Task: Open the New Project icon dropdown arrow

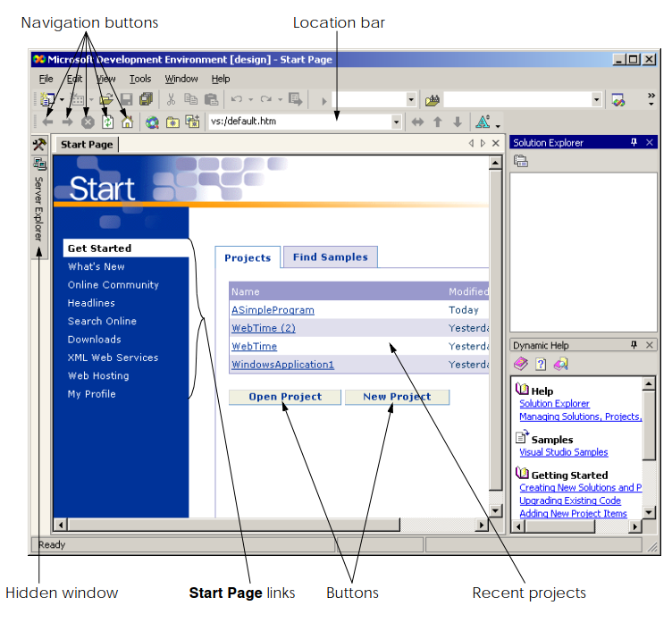Action: click(x=63, y=100)
